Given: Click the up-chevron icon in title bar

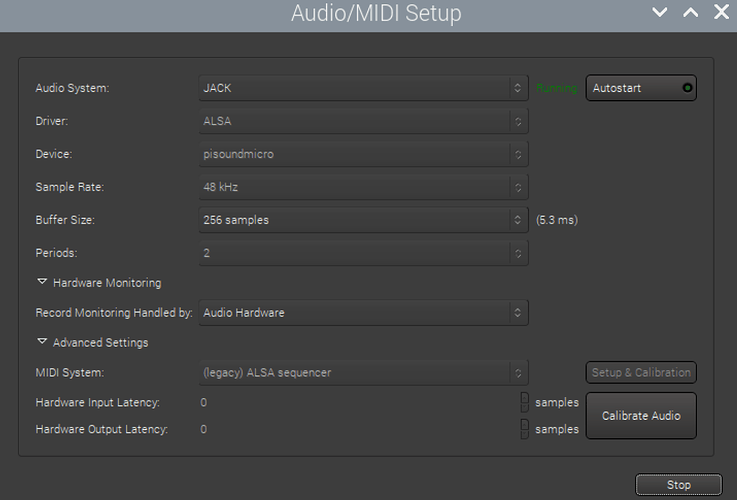Looking at the screenshot, I should (x=690, y=13).
